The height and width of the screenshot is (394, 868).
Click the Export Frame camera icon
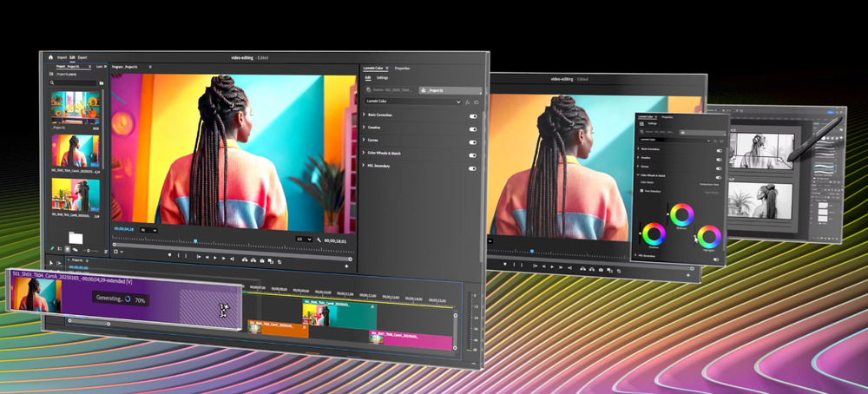pos(262,260)
